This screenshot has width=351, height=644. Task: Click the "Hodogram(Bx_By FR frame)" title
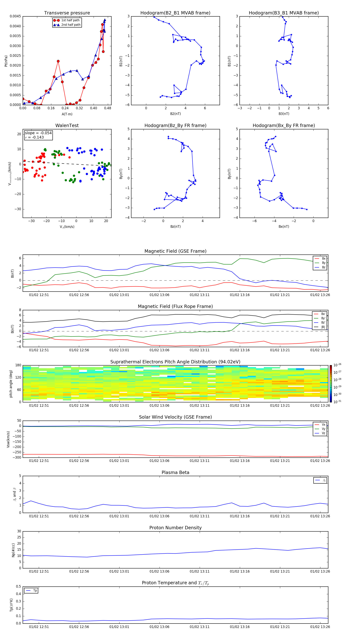point(284,125)
